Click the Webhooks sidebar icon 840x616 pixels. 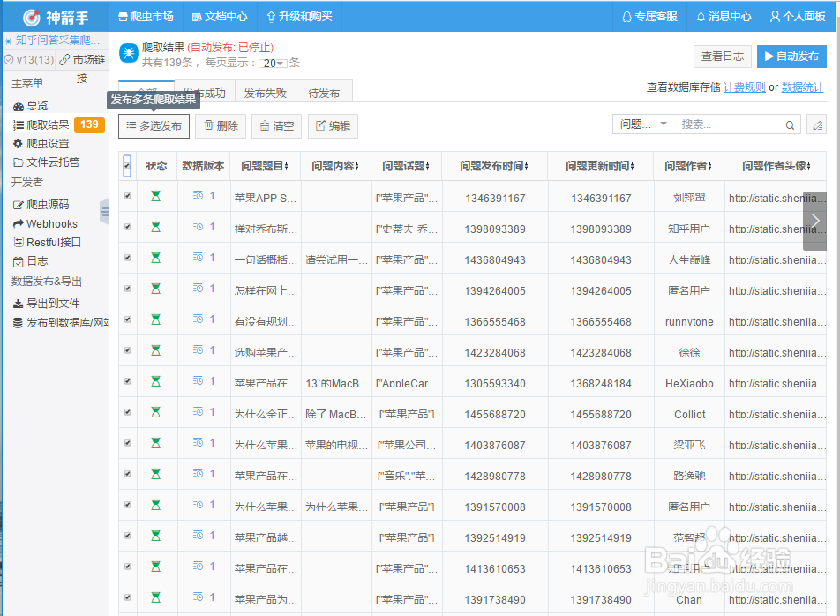(x=19, y=222)
